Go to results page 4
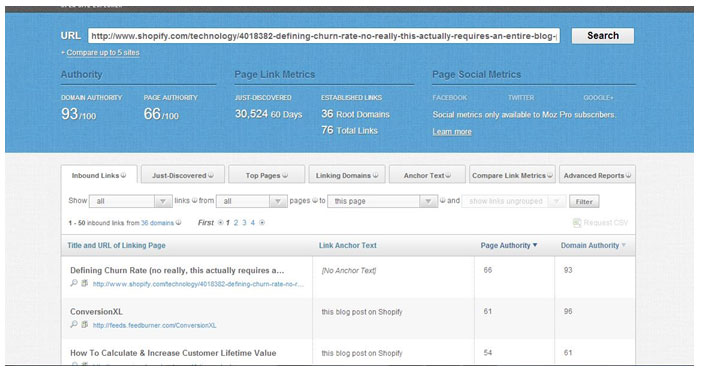Image resolution: width=703 pixels, height=371 pixels. [252, 223]
